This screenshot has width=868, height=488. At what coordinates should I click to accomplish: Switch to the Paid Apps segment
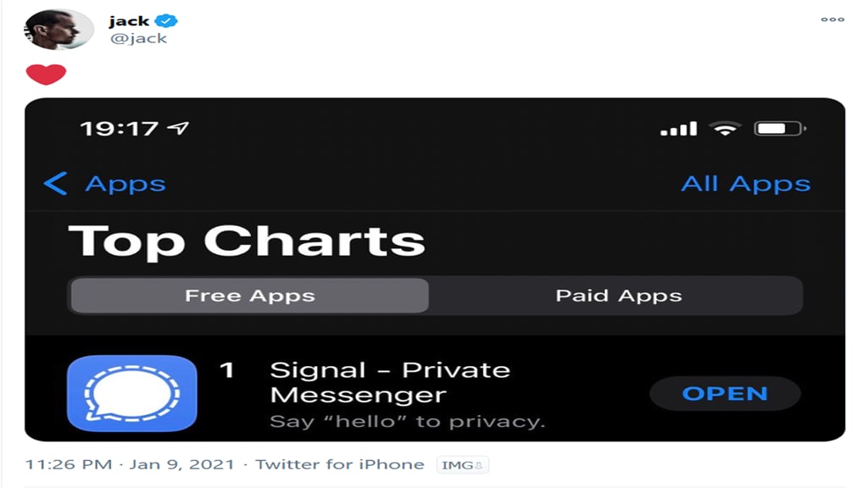pyautogui.click(x=618, y=296)
